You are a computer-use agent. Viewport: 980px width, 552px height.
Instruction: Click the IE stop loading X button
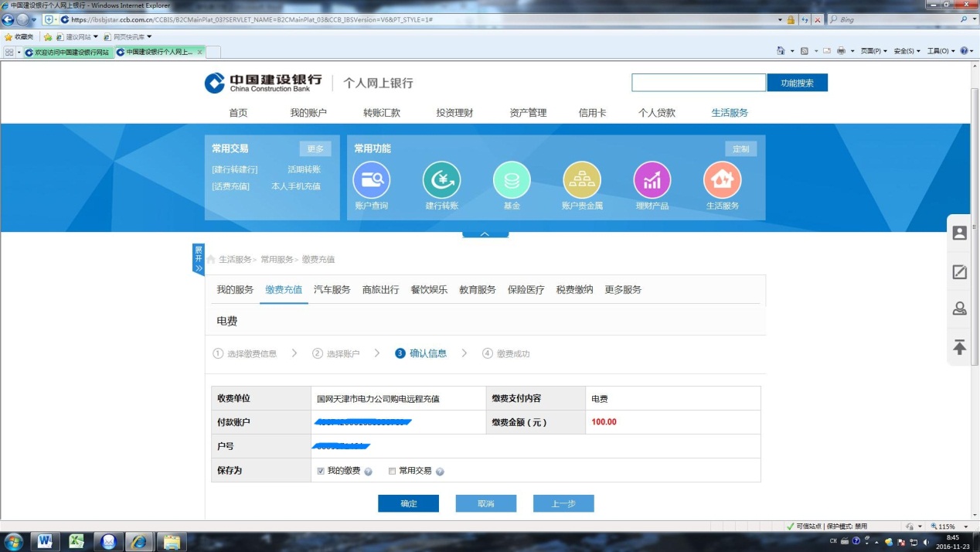(x=817, y=19)
